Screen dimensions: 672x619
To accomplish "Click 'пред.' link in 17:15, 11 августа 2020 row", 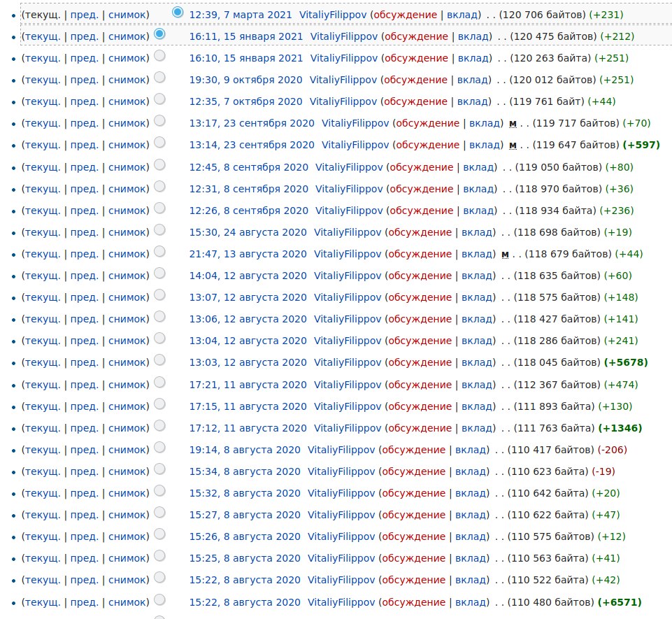I will (x=85, y=406).
